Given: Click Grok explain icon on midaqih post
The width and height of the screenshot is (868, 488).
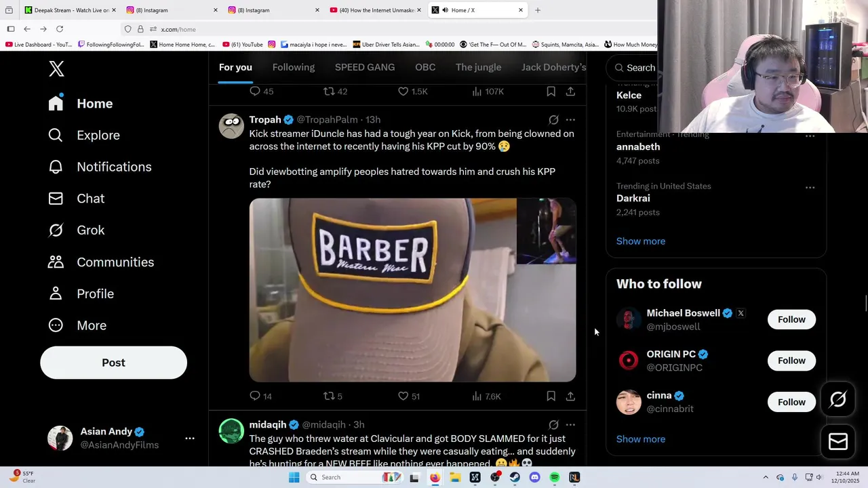Looking at the screenshot, I should pyautogui.click(x=553, y=425).
